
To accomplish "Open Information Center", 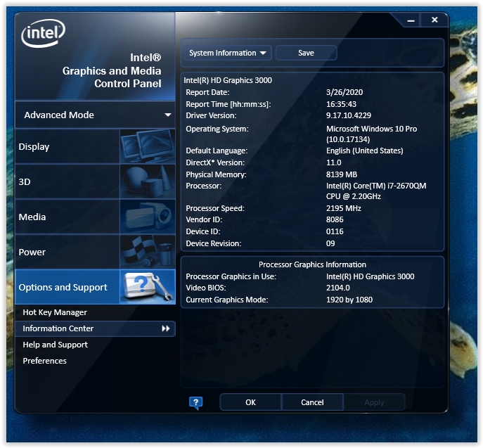I will [95, 328].
